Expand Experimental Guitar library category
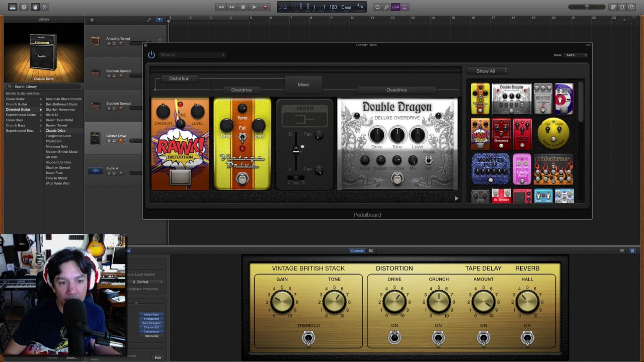 (x=23, y=115)
